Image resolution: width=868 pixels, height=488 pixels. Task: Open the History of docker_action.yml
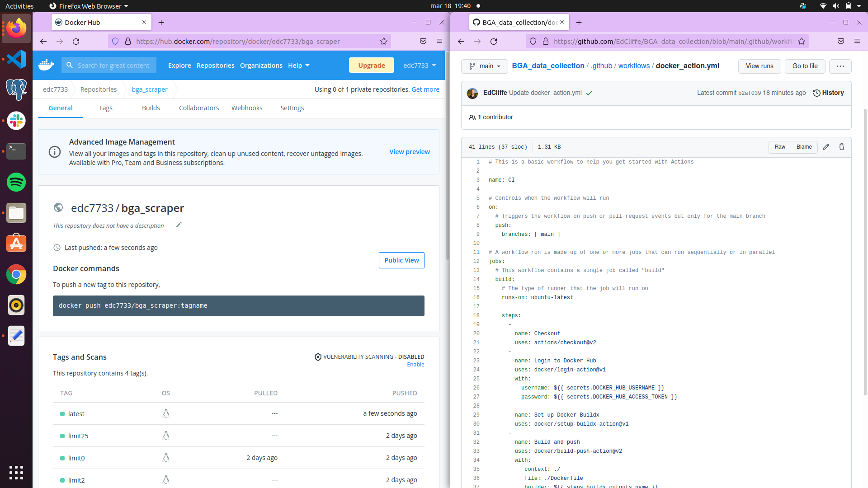pos(828,93)
